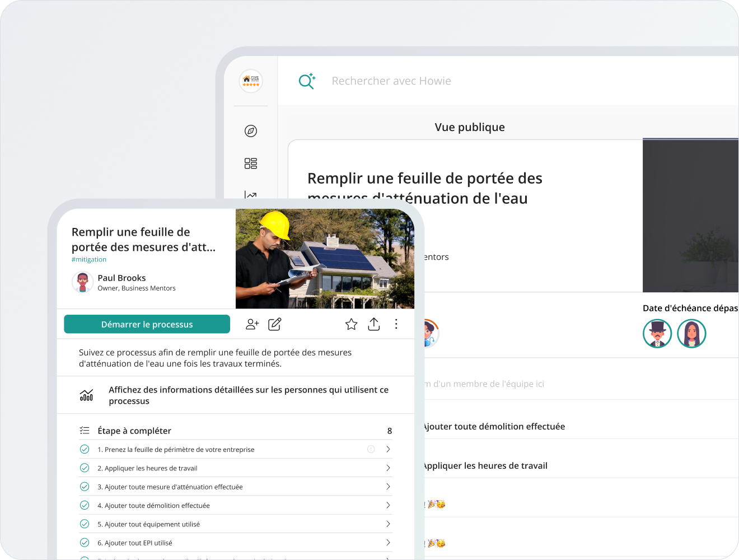
Task: Expand step 6 Ajouter tout EPI utilisé chevron
Action: (x=388, y=543)
